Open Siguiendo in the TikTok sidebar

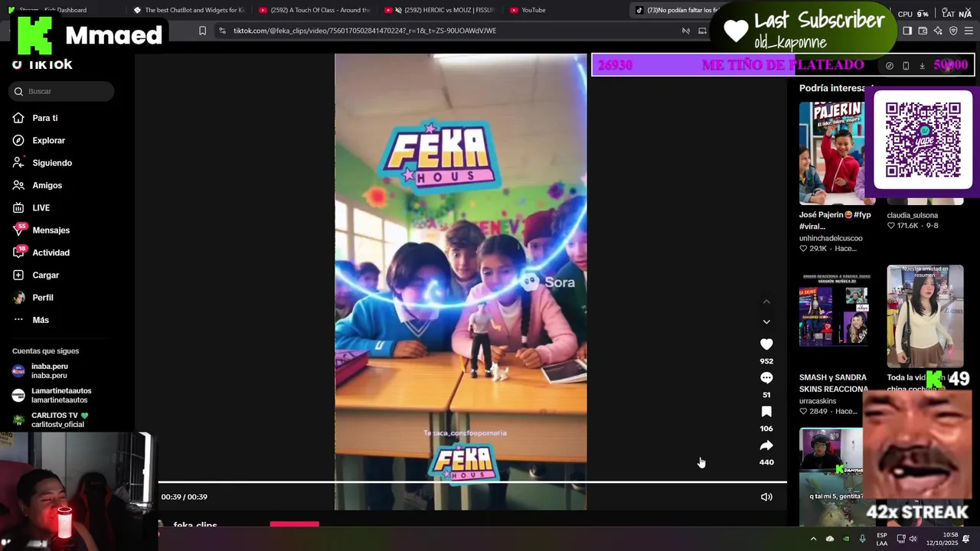tap(42, 163)
